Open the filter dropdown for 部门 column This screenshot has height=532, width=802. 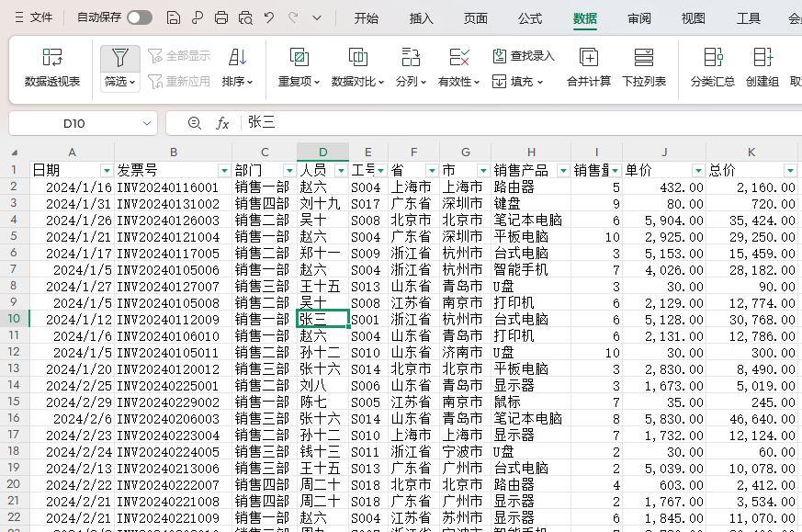coord(288,171)
